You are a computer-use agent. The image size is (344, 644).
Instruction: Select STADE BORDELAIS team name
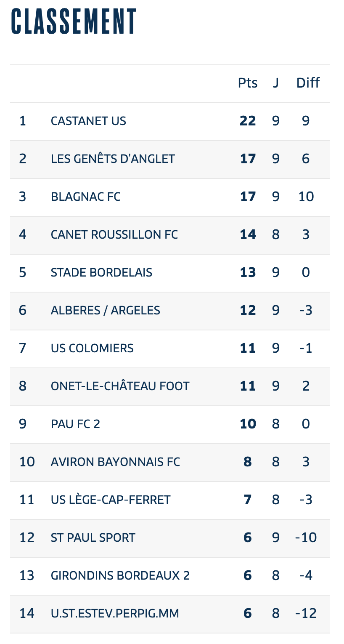click(101, 272)
